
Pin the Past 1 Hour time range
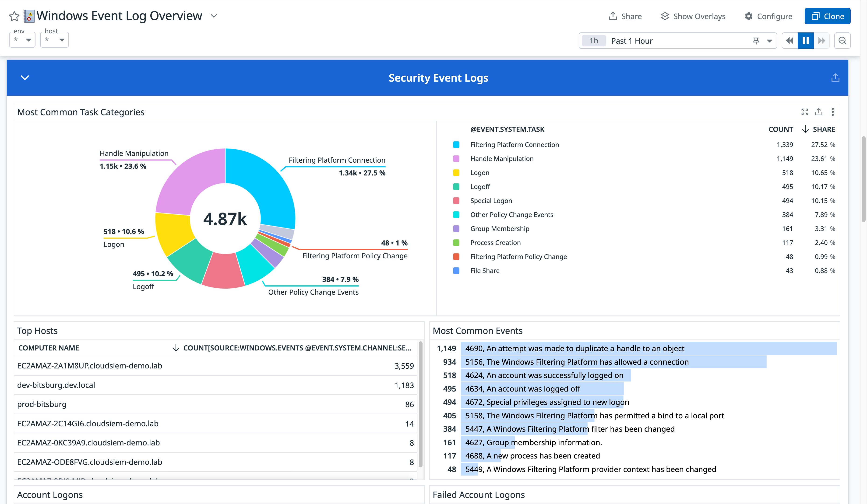(x=756, y=40)
